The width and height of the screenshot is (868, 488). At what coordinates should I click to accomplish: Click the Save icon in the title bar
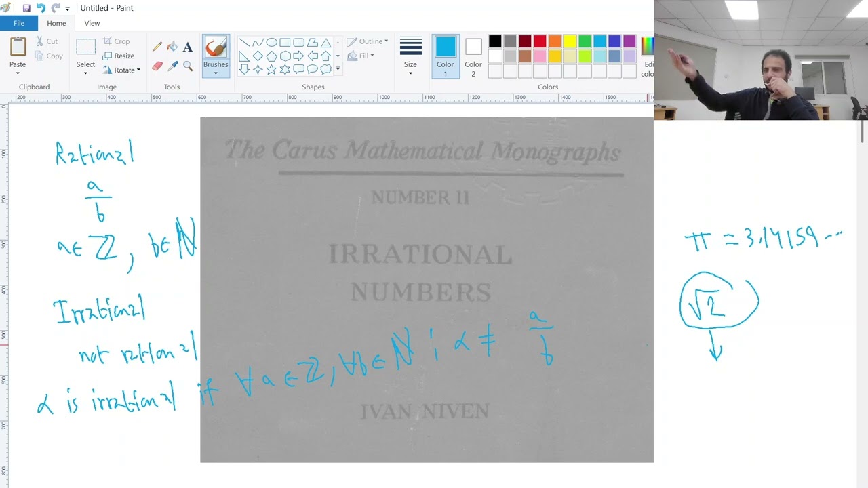point(26,8)
